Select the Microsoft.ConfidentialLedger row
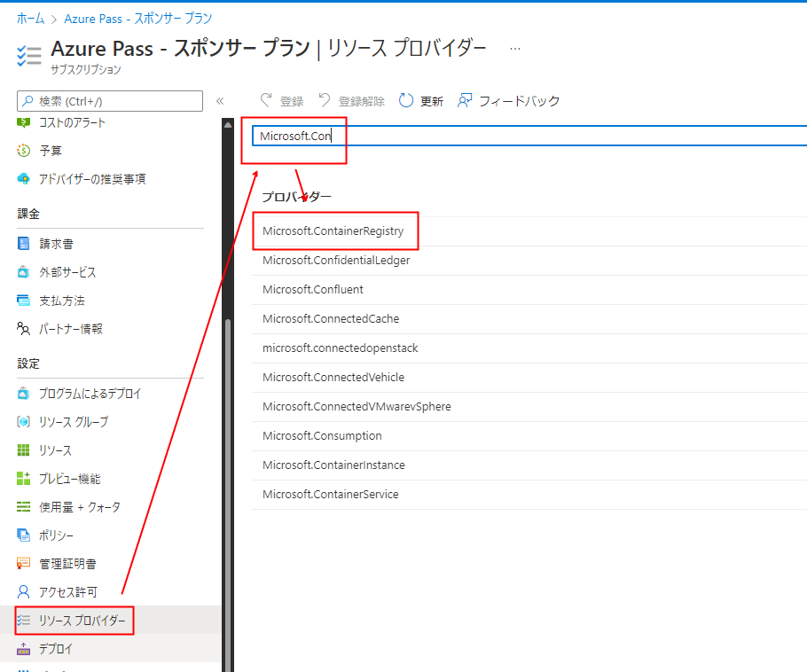Viewport: 807px width, 672px height. (529, 261)
